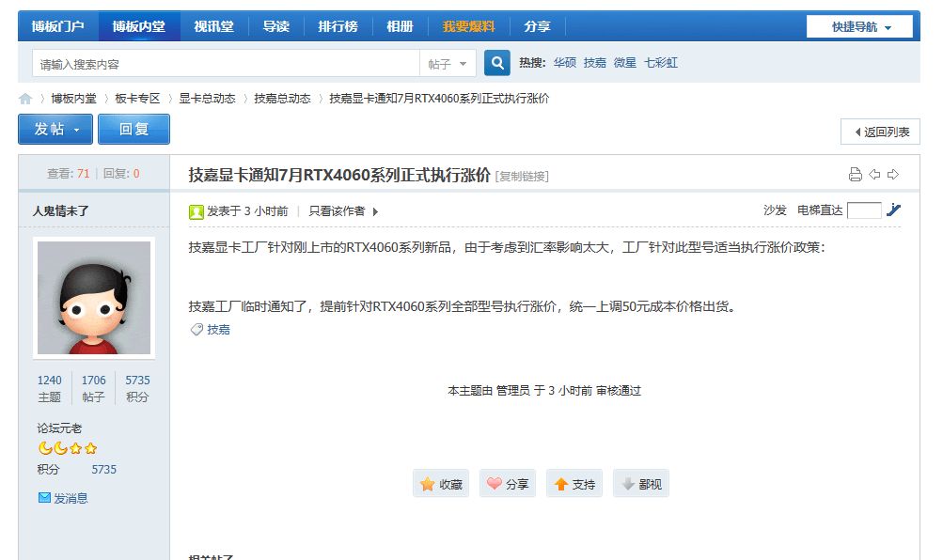Viewport: 943px width, 560px height.
Task: Click the 沙发 floor label
Action: [x=775, y=210]
